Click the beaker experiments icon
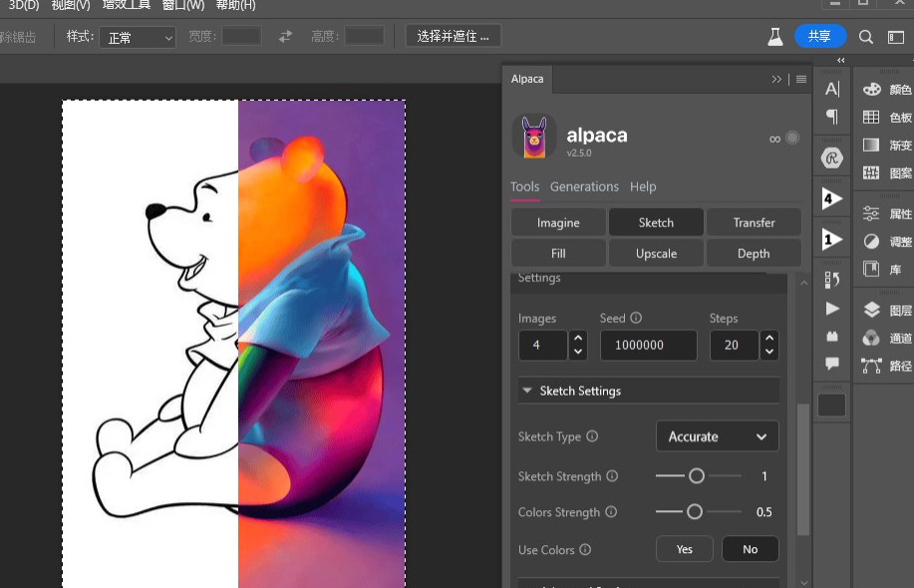Viewport: 914px width, 588px height. (774, 37)
